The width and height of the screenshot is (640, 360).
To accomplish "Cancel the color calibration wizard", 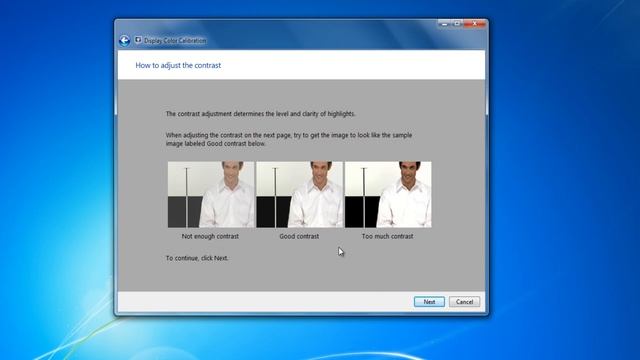I will (464, 302).
